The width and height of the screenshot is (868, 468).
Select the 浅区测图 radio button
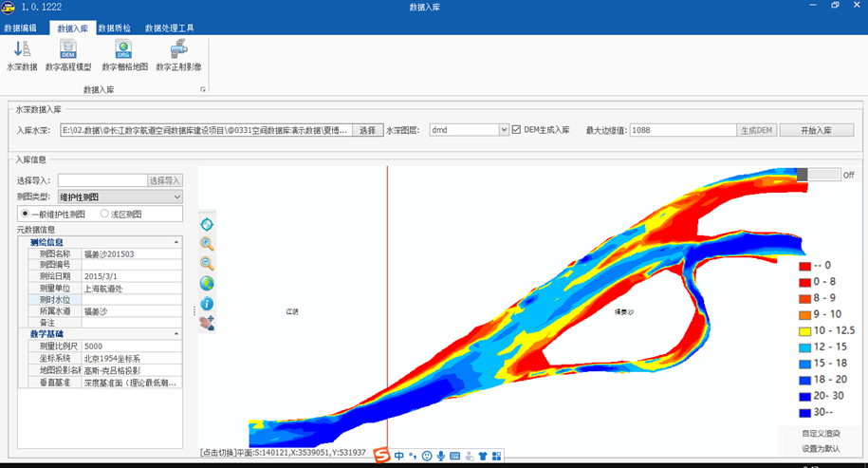coord(104,214)
